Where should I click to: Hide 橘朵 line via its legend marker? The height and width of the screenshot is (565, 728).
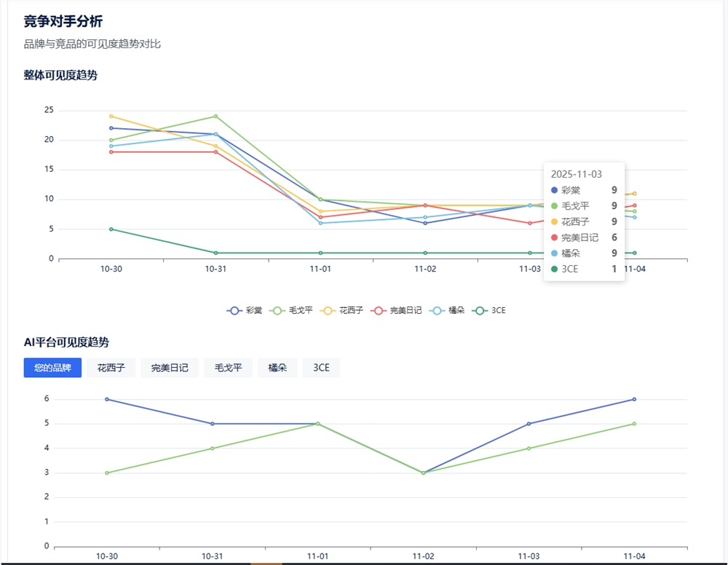tap(437, 311)
